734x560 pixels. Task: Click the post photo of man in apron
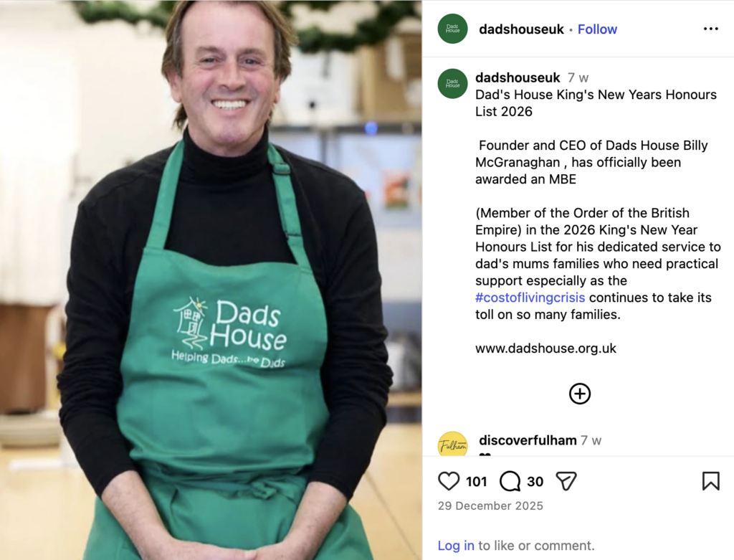(x=211, y=280)
